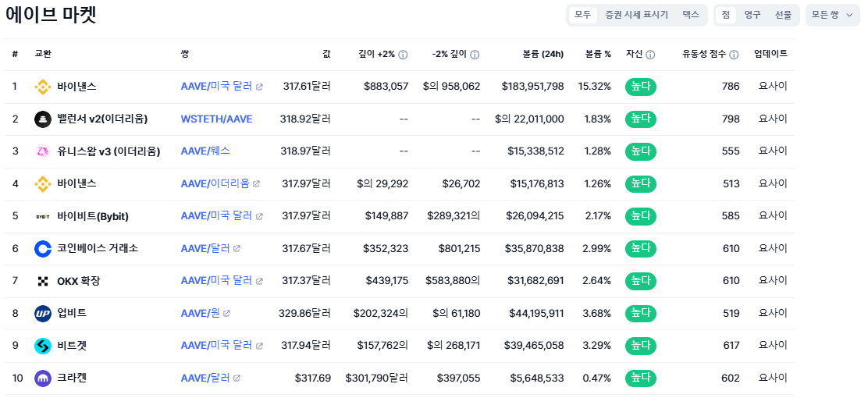Open the 유니스왑 v3 (이더리움) exchange name
Viewport: 868px width, 398px height.
click(x=109, y=151)
